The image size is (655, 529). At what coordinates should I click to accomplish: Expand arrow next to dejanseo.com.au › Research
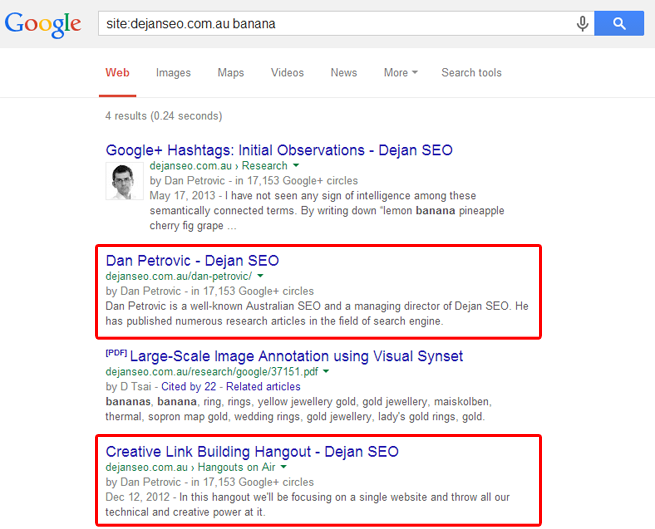tap(296, 165)
